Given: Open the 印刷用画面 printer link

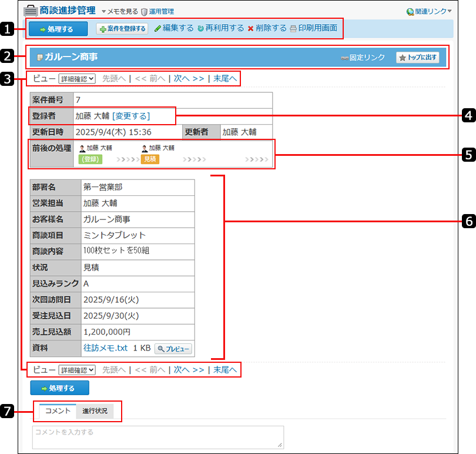Looking at the screenshot, I should pyautogui.click(x=313, y=28).
